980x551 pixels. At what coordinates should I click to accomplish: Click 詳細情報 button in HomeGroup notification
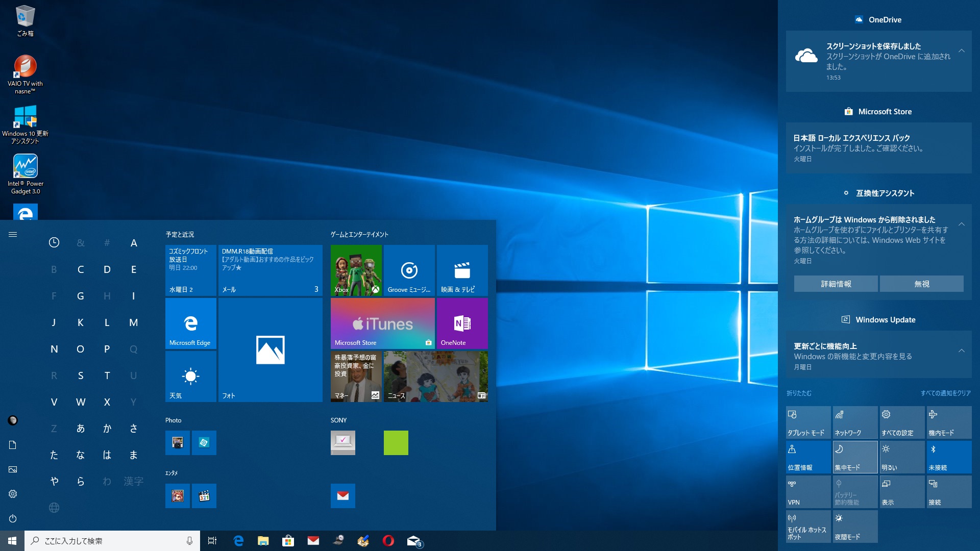click(x=836, y=284)
